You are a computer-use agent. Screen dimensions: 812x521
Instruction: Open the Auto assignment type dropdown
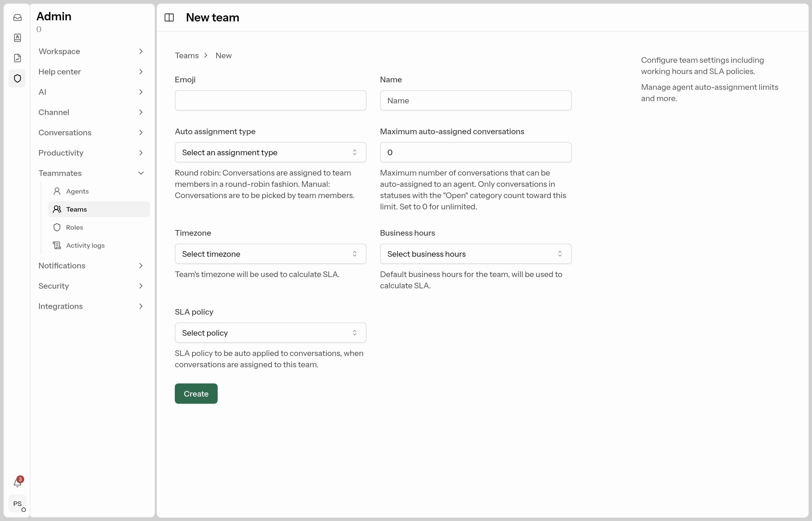[x=271, y=152]
